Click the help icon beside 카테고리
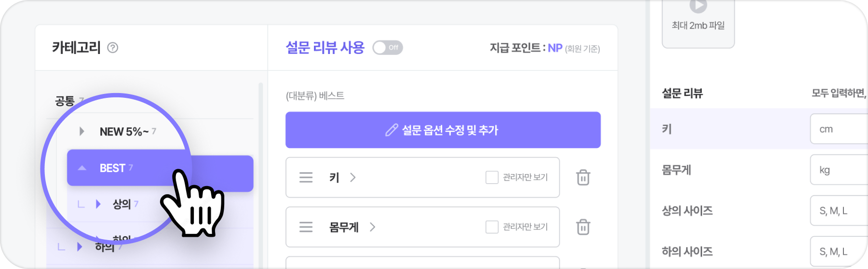The width and height of the screenshot is (868, 269). tap(112, 48)
